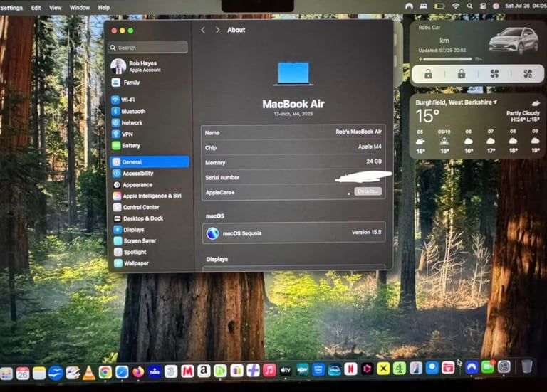This screenshot has width=547, height=392.
Task: Open the Music app in the Dock
Action: [x=269, y=370]
